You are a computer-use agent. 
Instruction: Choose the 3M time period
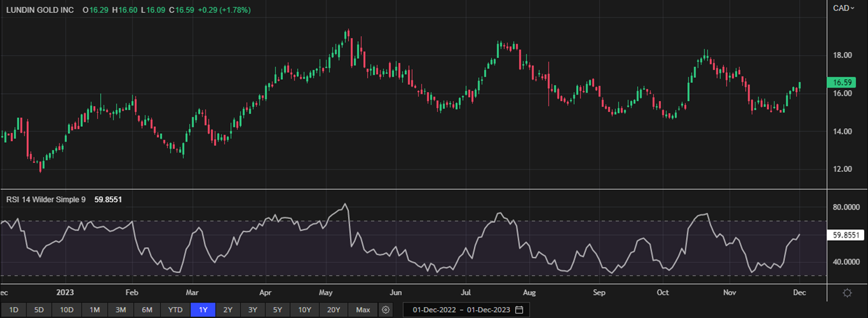120,310
